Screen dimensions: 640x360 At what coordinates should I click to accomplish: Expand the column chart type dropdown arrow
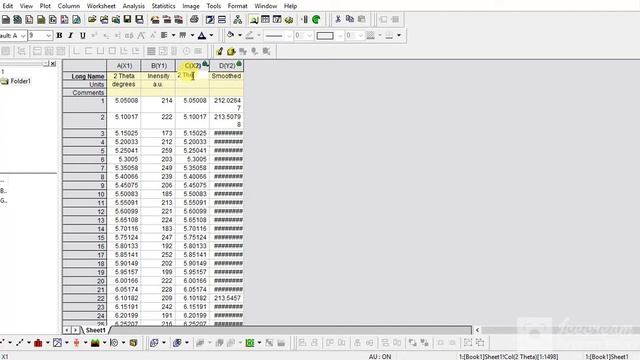(x=48, y=343)
